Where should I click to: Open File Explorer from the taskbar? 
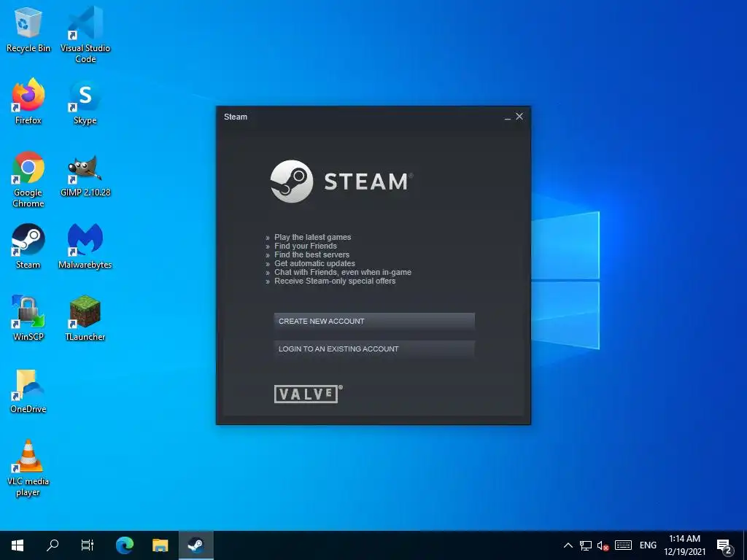[x=160, y=545]
